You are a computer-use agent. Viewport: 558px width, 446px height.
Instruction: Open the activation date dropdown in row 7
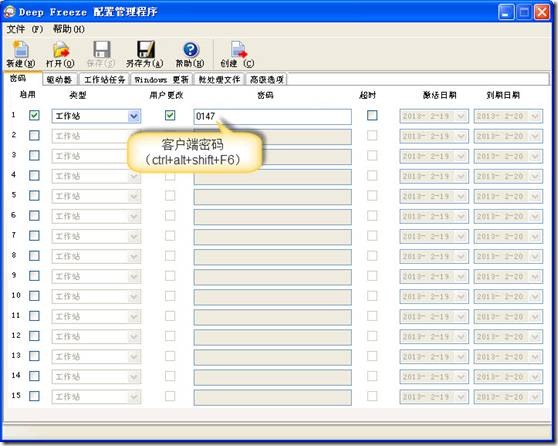tap(461, 237)
